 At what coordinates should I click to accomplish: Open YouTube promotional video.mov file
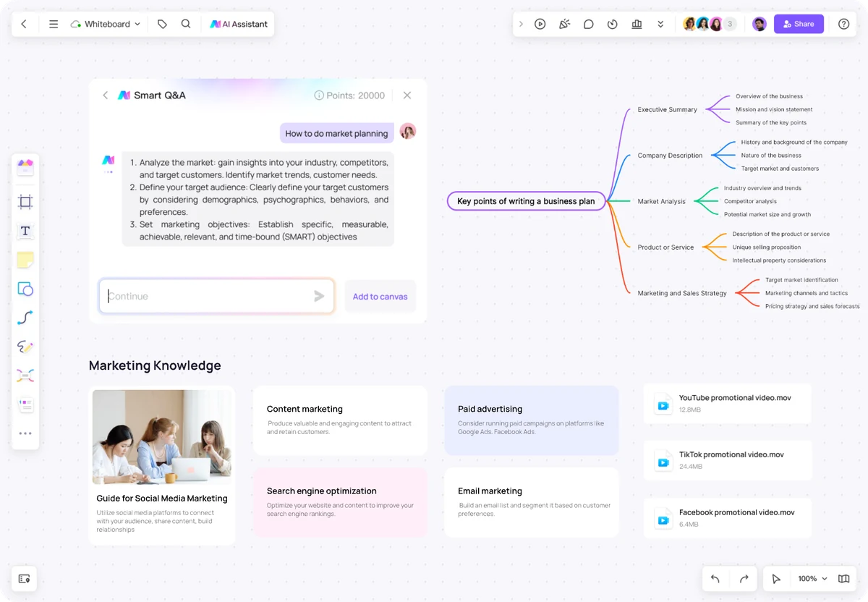(x=728, y=404)
